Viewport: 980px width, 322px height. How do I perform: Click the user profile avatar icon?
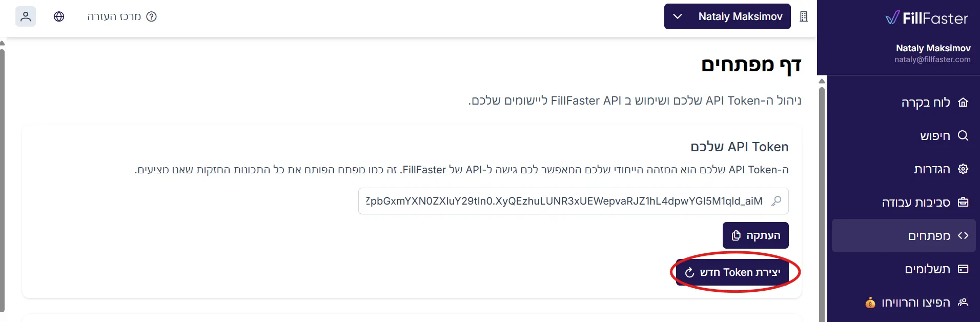click(x=26, y=16)
